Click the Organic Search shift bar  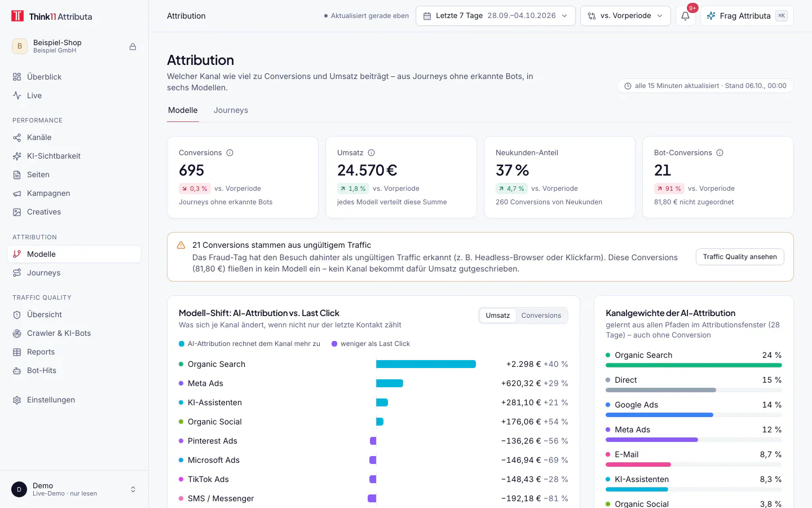coord(426,364)
